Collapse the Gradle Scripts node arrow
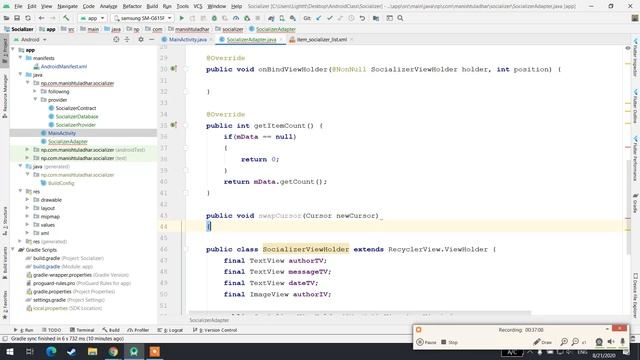Viewport: 640px width, 360px height. 13,249
